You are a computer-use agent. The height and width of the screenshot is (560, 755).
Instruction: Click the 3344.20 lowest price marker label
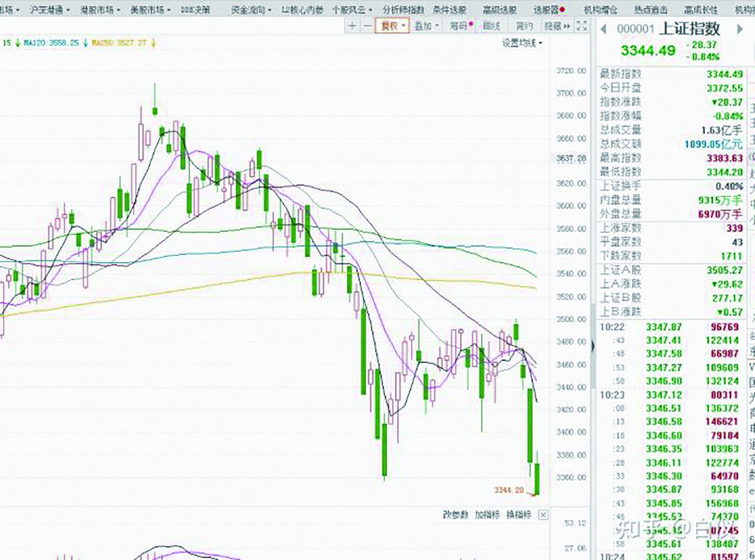click(x=509, y=490)
